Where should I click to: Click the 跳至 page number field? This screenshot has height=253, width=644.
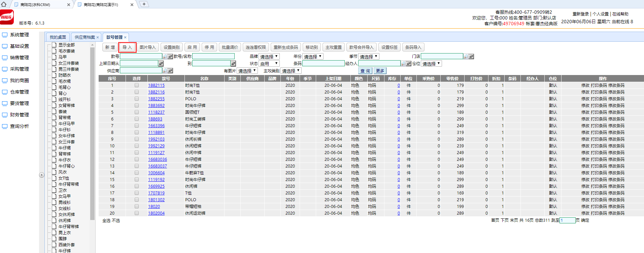pos(567,220)
